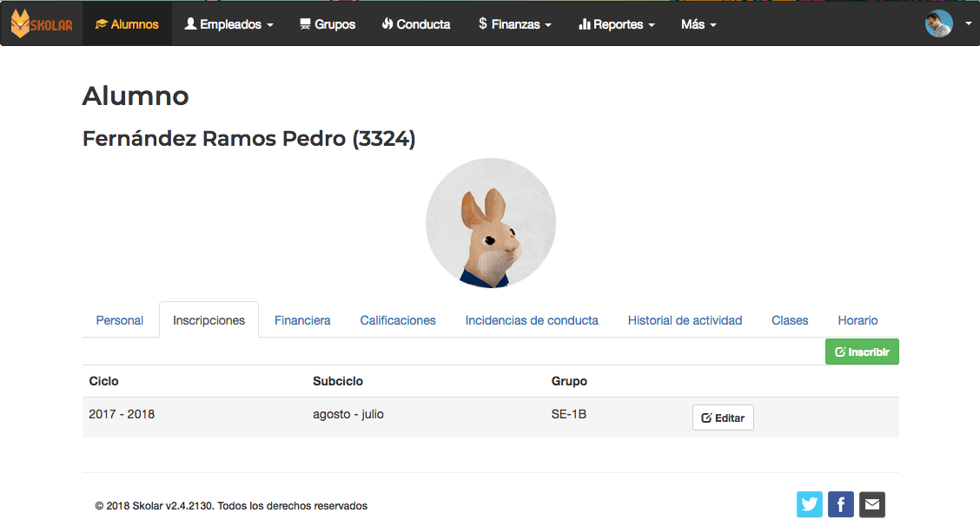Click the user avatar in top bar

point(938,24)
